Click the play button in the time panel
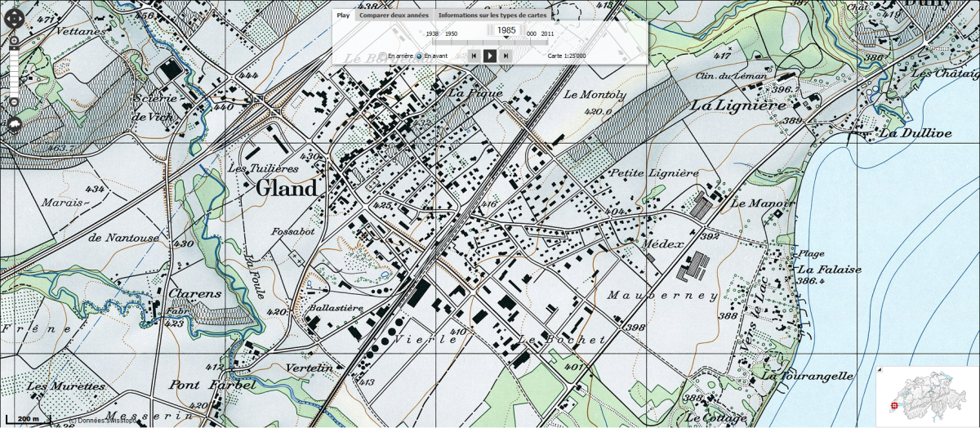 (489, 56)
